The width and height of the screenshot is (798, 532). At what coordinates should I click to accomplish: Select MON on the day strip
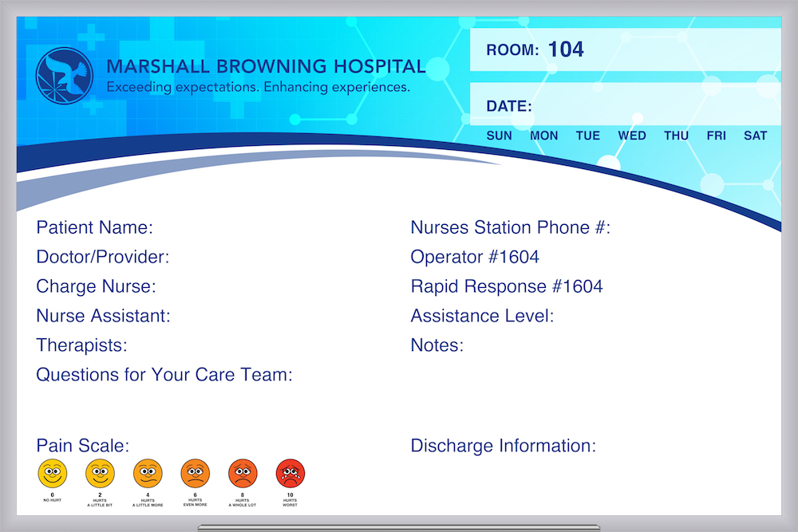pos(543,136)
